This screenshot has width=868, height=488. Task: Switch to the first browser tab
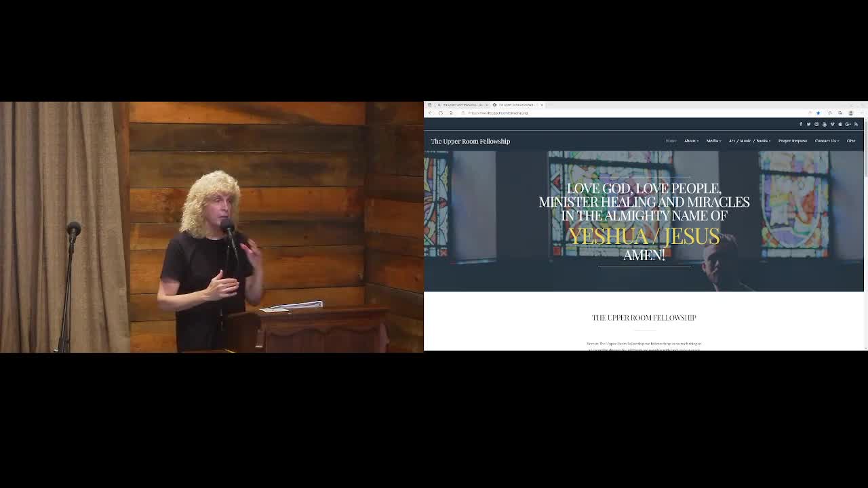coord(462,105)
